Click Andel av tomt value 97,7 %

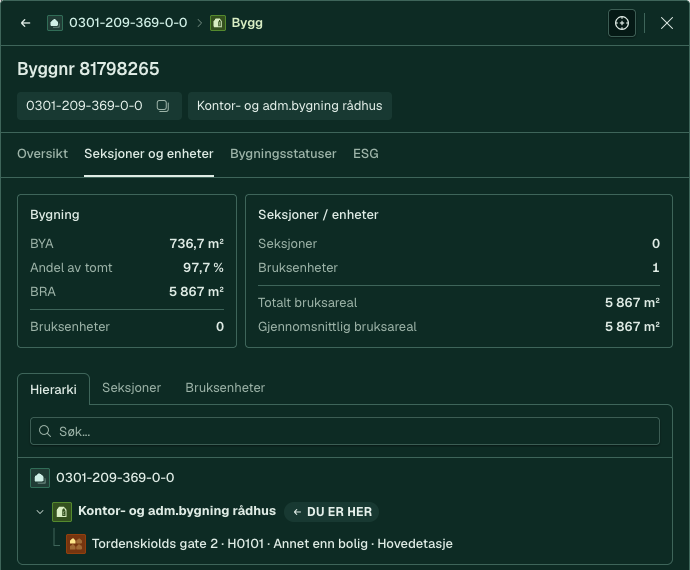pos(203,268)
